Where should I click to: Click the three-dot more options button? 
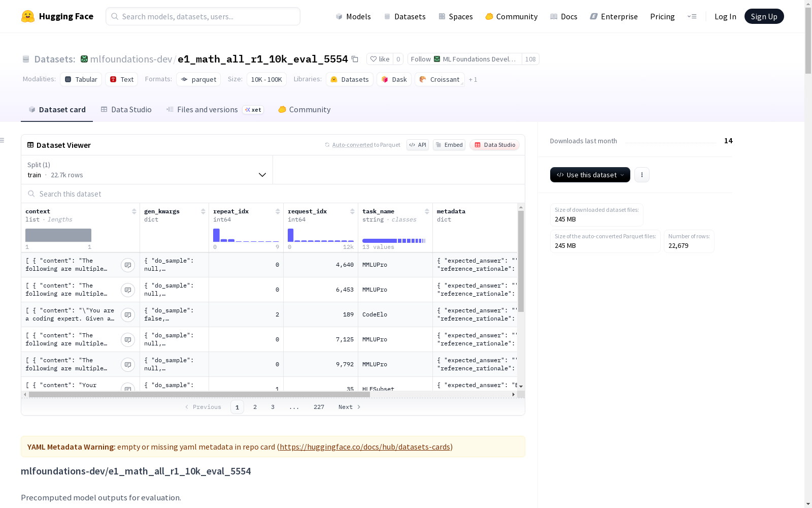pyautogui.click(x=642, y=175)
